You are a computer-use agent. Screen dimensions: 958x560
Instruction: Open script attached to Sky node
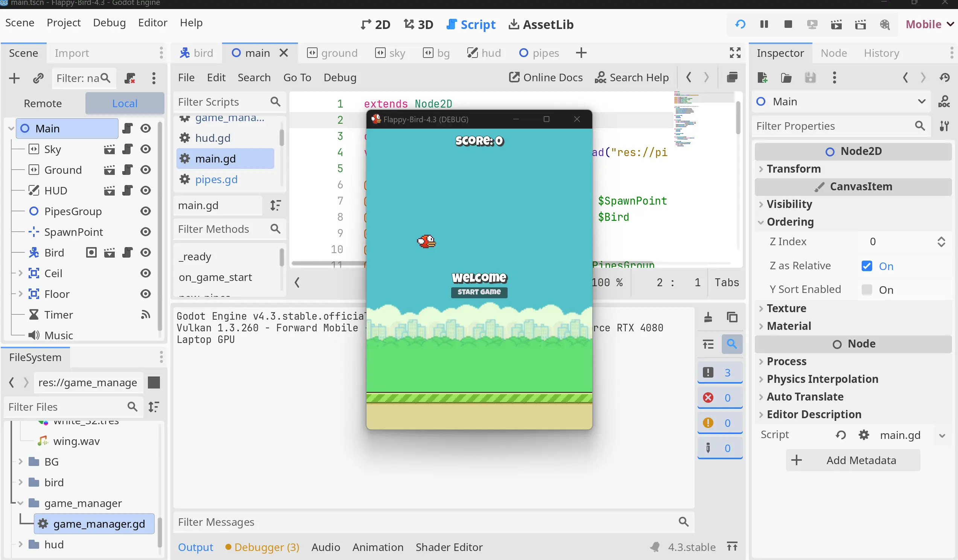(x=127, y=149)
